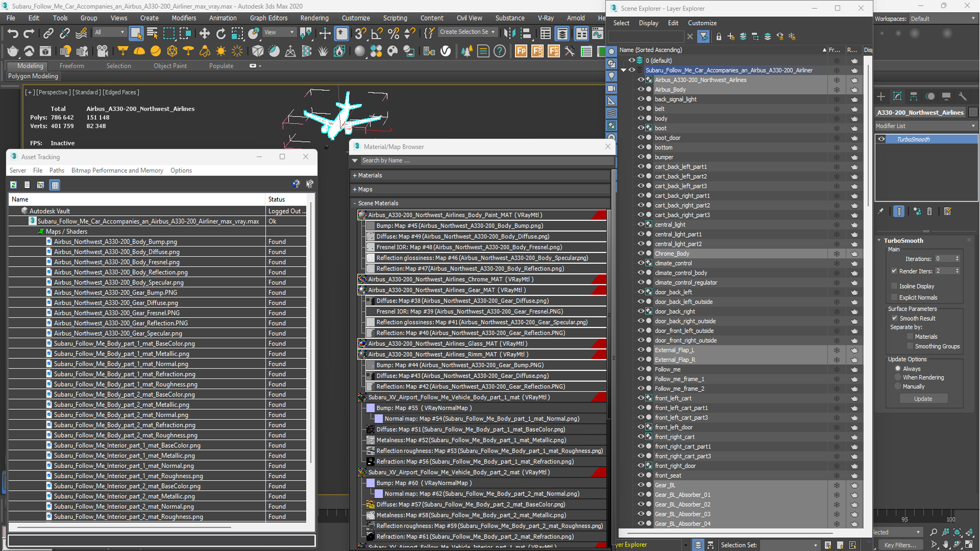
Task: Toggle visibility eye of 0 (default) layer
Action: point(631,60)
